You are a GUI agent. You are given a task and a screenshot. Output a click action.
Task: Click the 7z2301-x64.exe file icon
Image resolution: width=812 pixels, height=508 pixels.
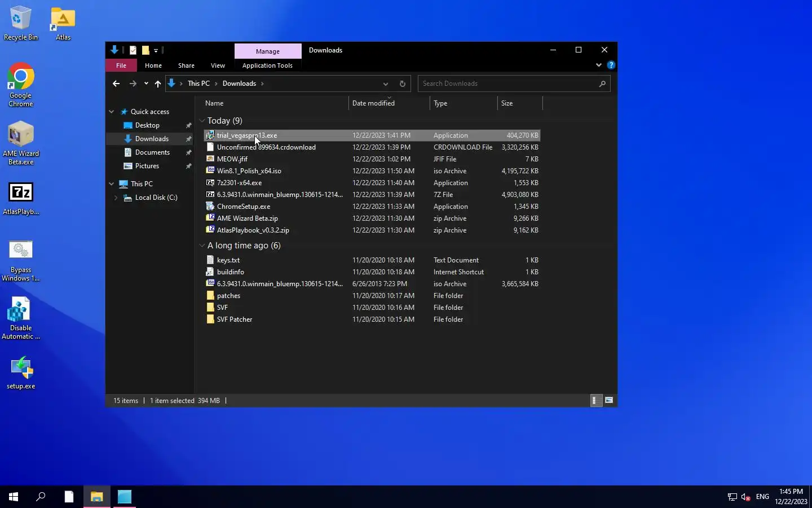coord(210,183)
